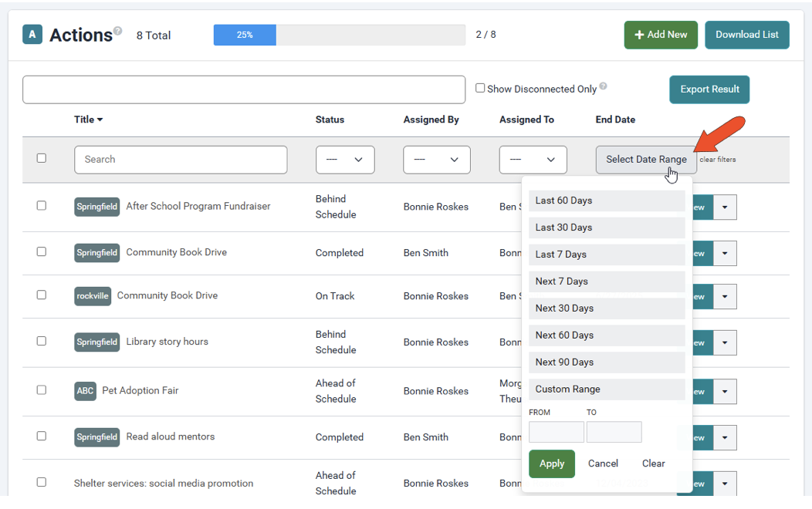Screen dimensions: 812x509
Task: Click help icon next to Show Disconnected Only
Action: pyautogui.click(x=604, y=86)
